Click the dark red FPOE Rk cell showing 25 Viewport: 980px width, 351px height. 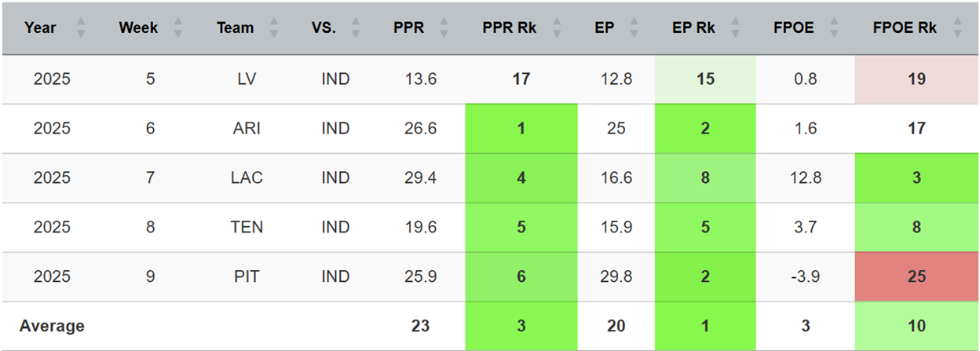coord(916,276)
